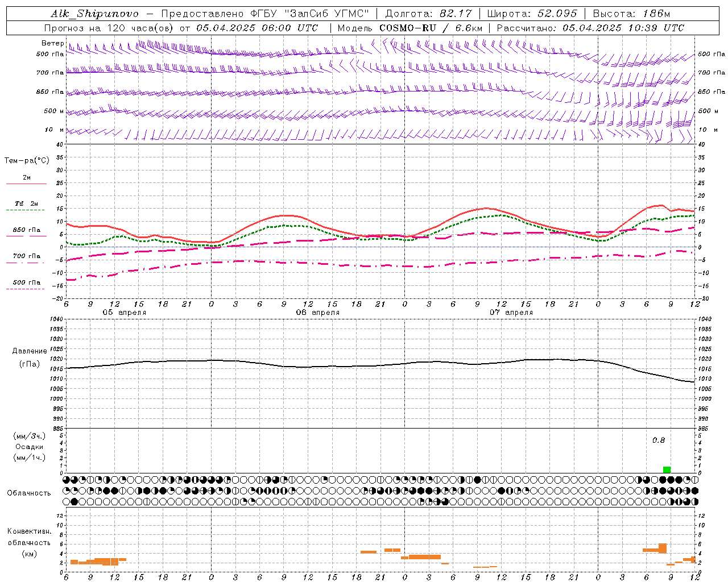Click the 06 апреля date label
This screenshot has height=582, width=728.
(317, 313)
